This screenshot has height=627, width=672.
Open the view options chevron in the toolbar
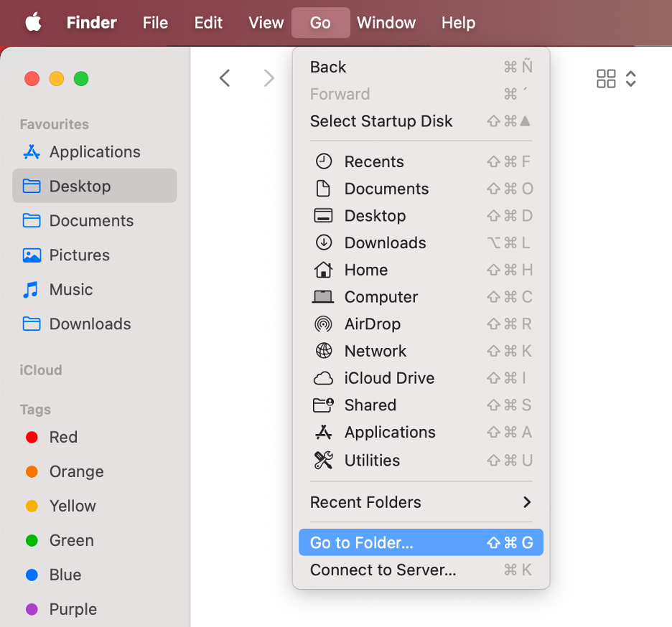click(x=631, y=79)
